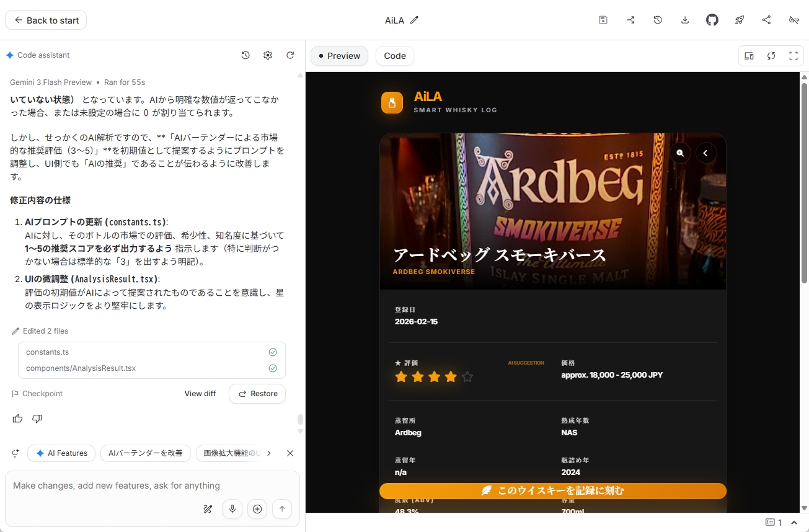Viewport: 809px width, 532px height.
Task: Open the GitHub integration icon
Action: [x=712, y=20]
